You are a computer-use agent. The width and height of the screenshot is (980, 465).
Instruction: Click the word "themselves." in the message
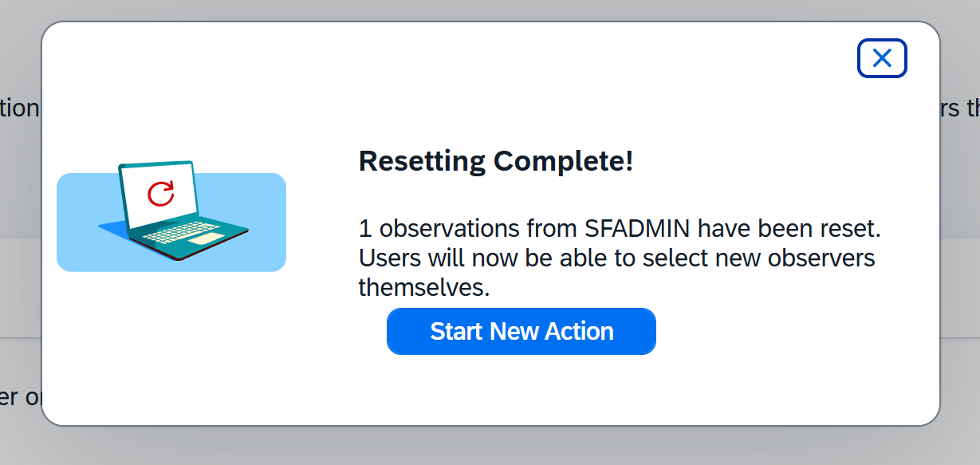click(x=423, y=287)
